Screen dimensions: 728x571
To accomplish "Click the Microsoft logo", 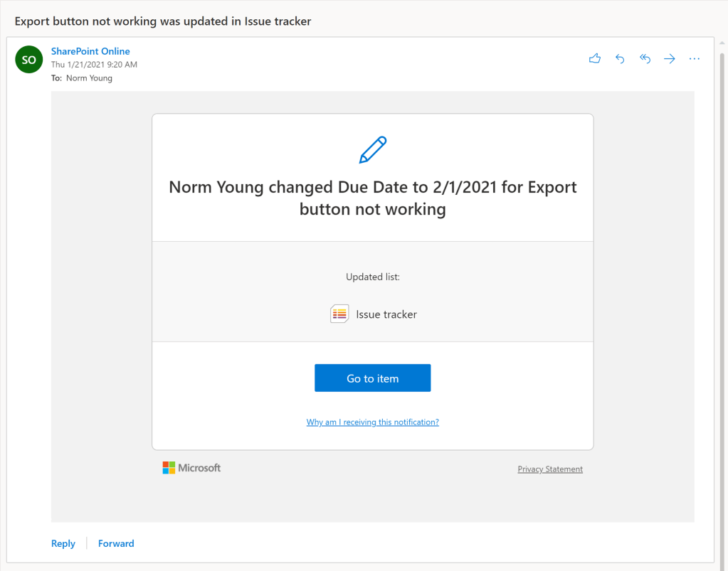I will [x=191, y=468].
